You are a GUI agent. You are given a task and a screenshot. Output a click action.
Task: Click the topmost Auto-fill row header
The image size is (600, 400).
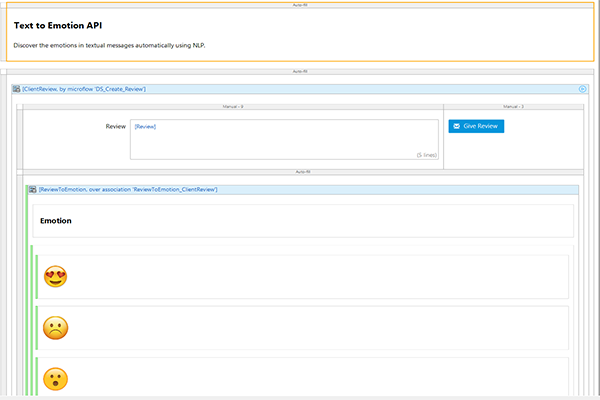[x=300, y=4]
